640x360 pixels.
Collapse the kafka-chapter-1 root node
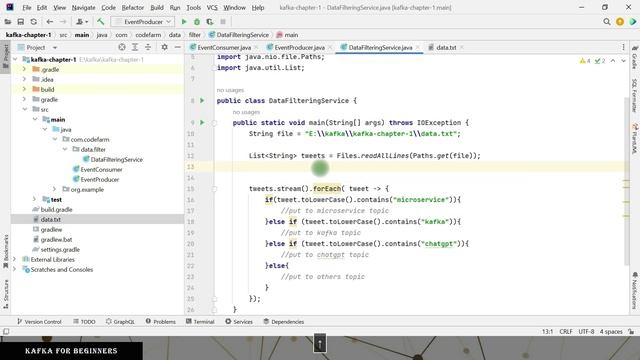[x=16, y=60]
